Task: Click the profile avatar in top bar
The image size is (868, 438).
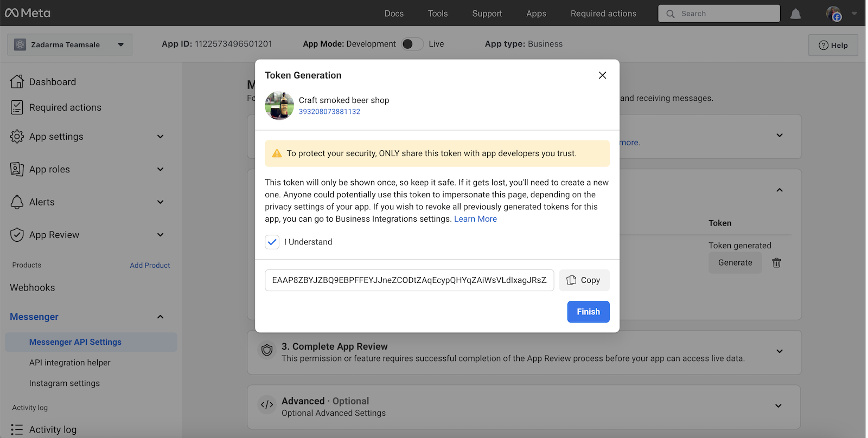Action: (833, 14)
